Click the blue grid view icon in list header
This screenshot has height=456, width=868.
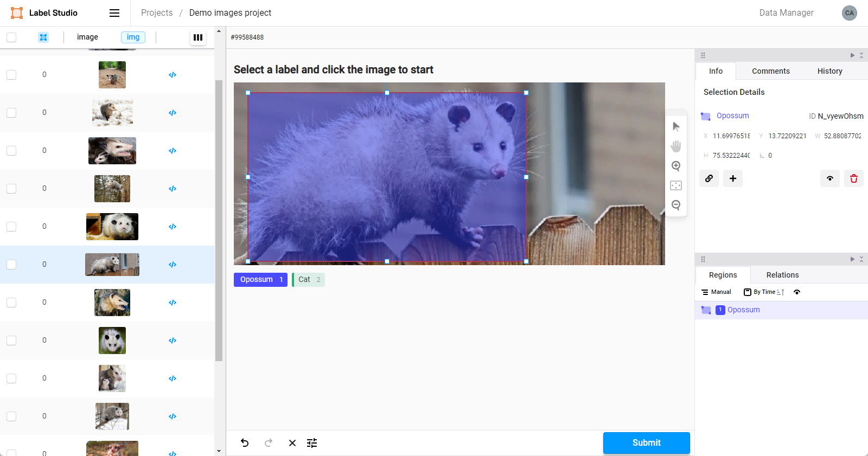(43, 37)
